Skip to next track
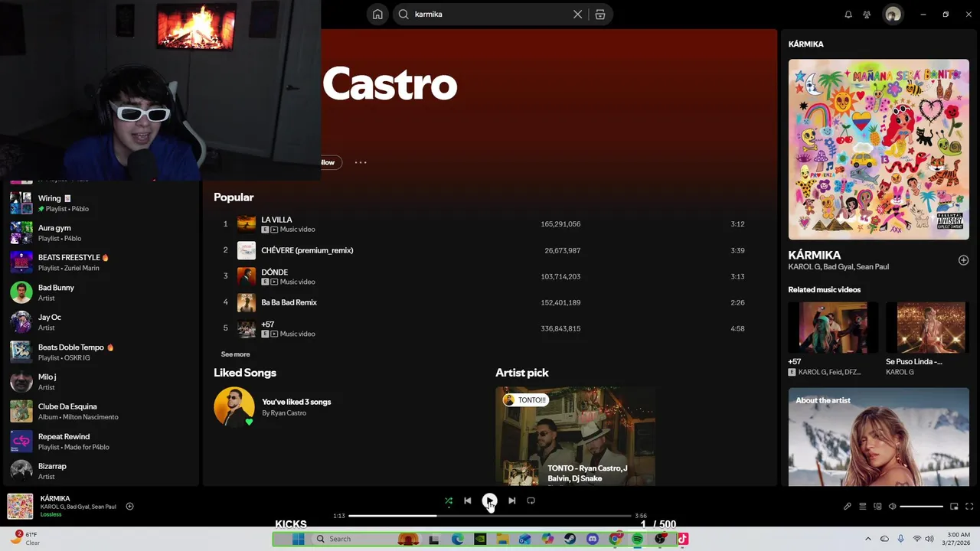The image size is (980, 551). point(511,500)
